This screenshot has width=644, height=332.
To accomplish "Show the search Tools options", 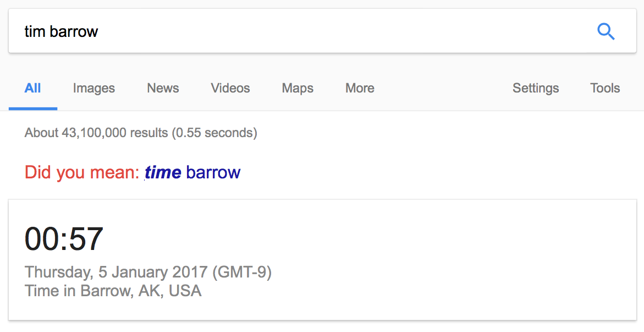I will (x=605, y=88).
